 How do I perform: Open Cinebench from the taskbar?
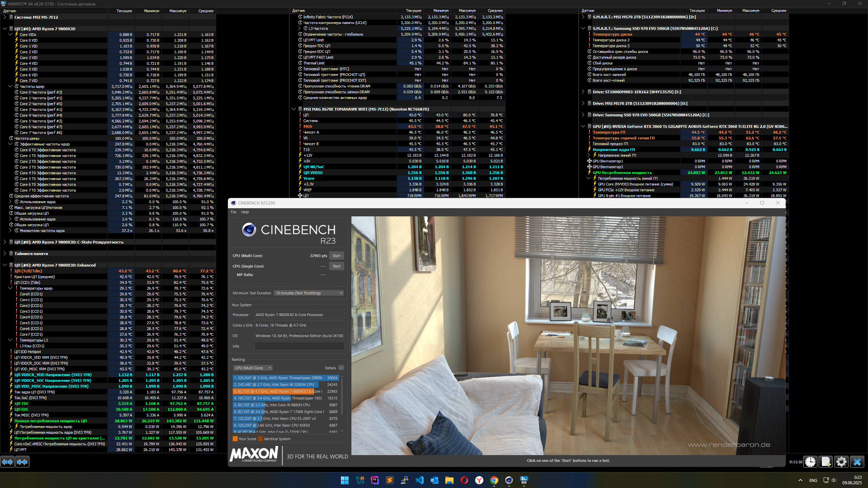tap(509, 480)
